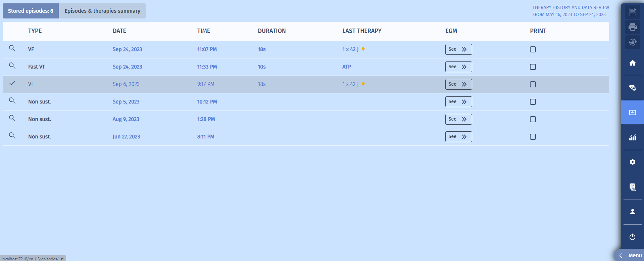Tick the print checkbox for Fast VT episode
Image resolution: width=644 pixels, height=261 pixels.
click(533, 67)
